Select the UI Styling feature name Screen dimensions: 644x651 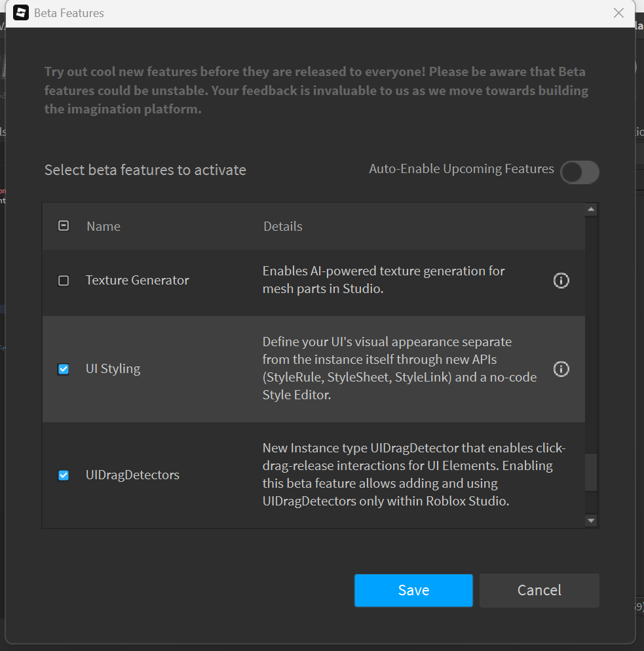tap(113, 368)
